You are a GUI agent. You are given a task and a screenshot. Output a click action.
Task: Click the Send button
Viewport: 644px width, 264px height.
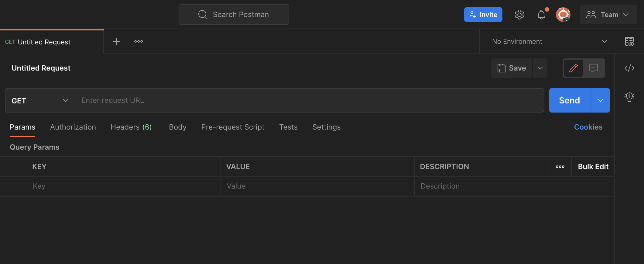569,101
